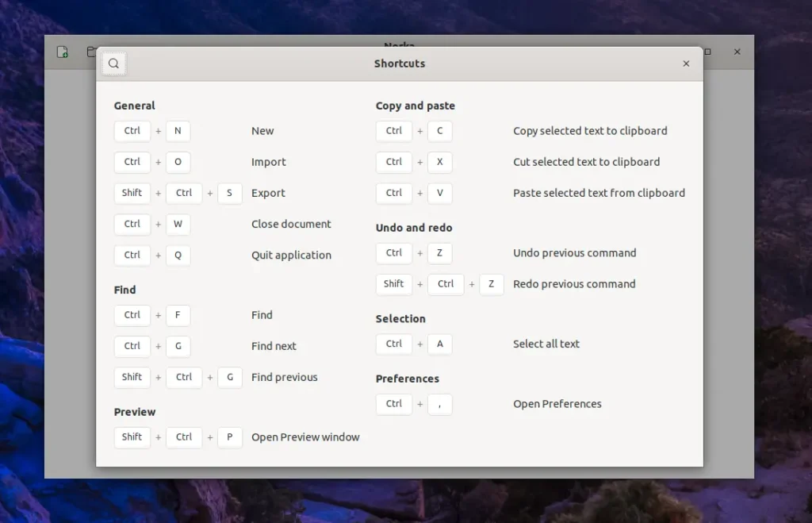This screenshot has width=812, height=523.
Task: Click the C key for Copy shortcut
Action: 439,131
